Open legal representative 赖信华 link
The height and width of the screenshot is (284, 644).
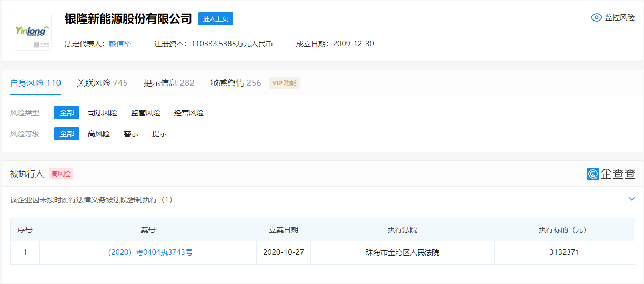click(120, 44)
